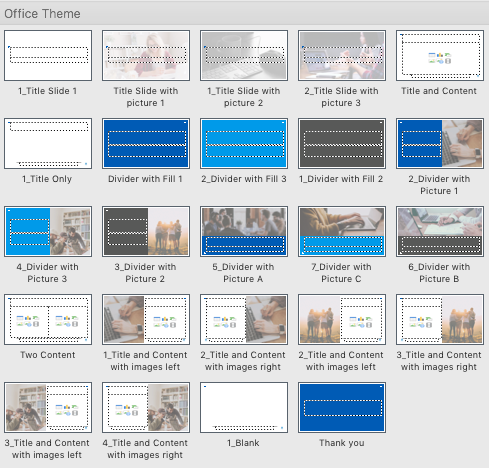Pick the 2_Divider with Fill 3 layout
The width and height of the screenshot is (489, 468).
point(244,143)
